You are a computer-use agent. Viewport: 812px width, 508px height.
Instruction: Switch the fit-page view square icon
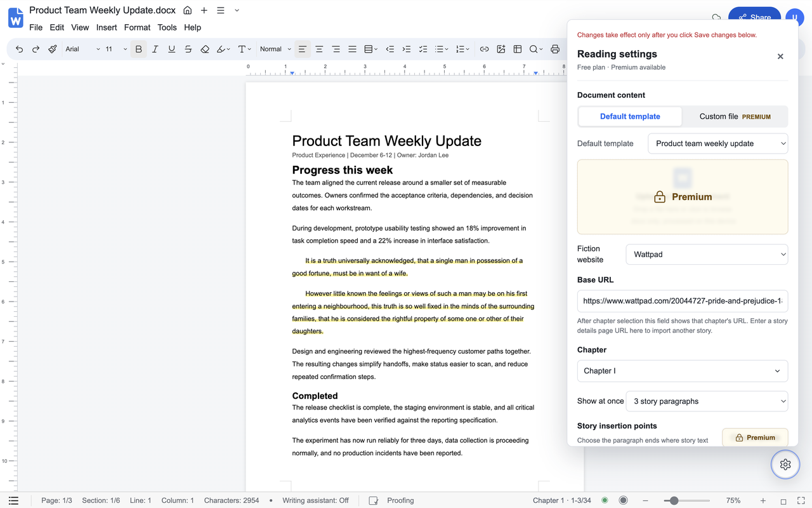tap(783, 500)
